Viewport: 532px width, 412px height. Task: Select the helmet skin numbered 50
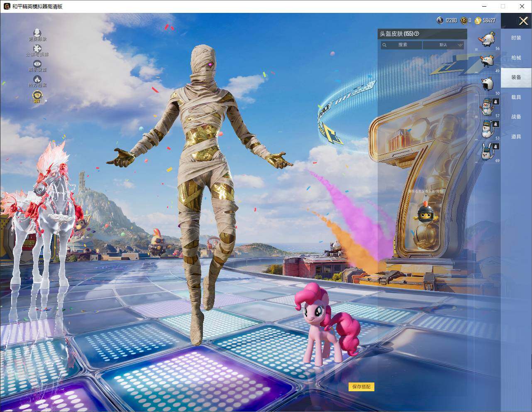pos(487,85)
